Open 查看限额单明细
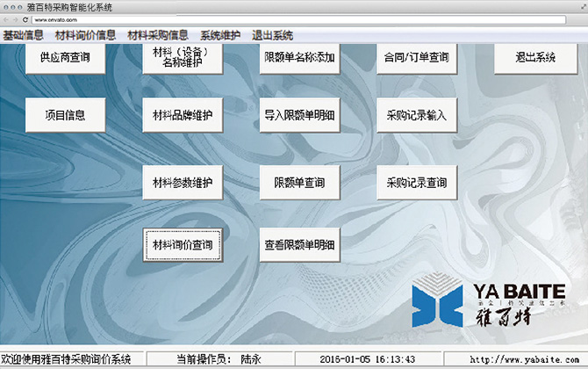Viewport: 588px width, 369px height. click(298, 245)
